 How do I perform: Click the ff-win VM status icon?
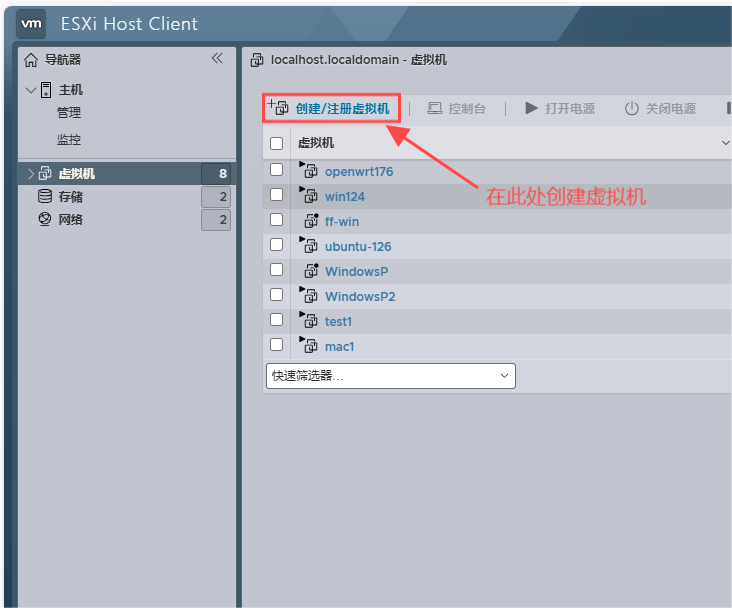(311, 220)
